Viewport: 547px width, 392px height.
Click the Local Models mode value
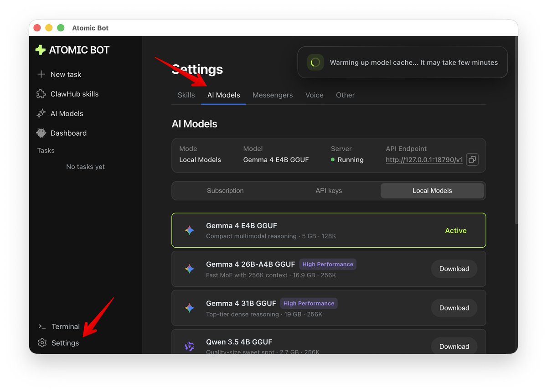click(200, 160)
